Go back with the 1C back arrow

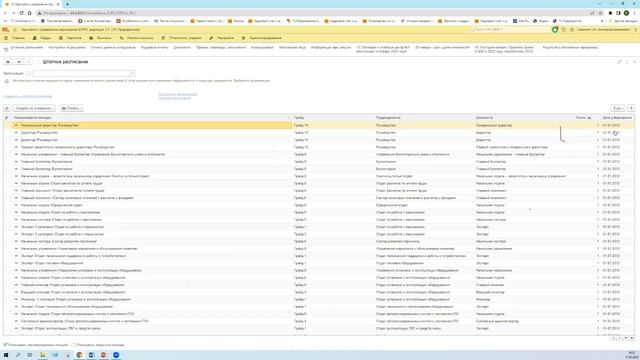(19, 62)
